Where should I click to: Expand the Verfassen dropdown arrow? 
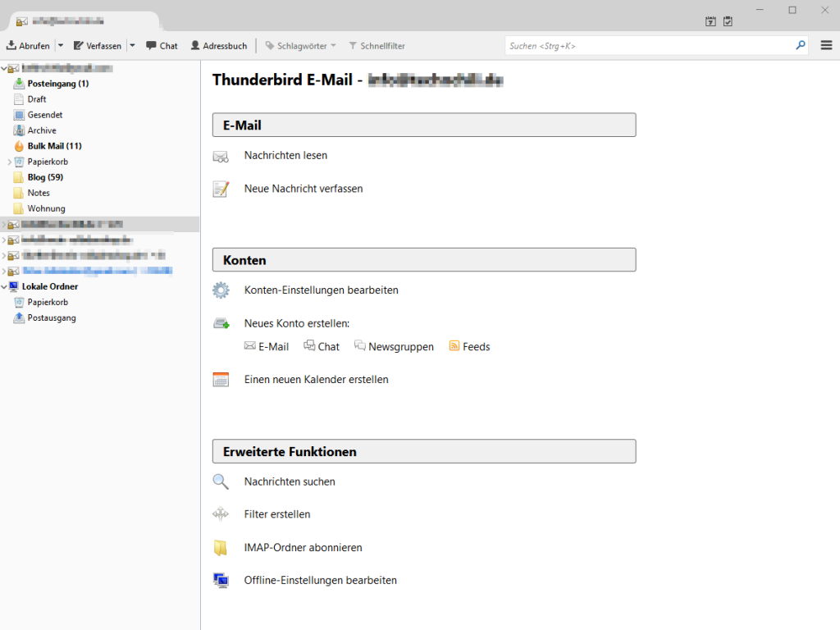[131, 45]
